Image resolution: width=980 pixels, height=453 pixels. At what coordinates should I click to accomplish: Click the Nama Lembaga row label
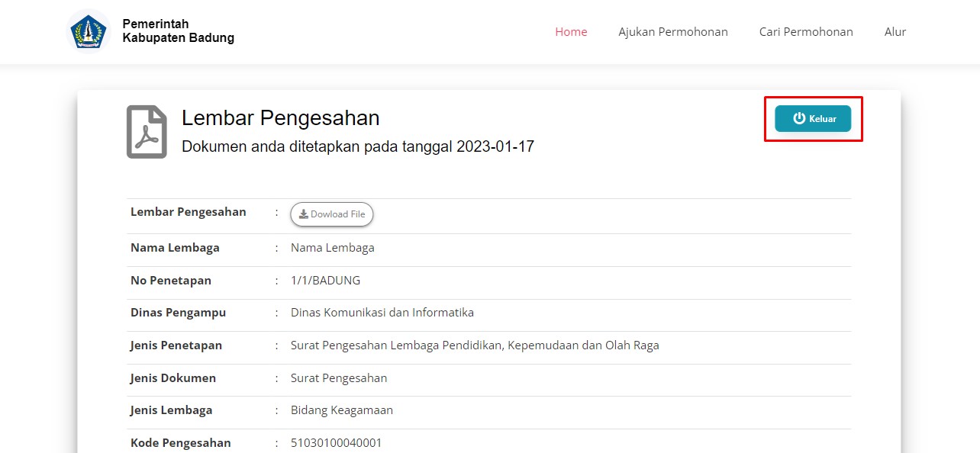[x=175, y=248]
